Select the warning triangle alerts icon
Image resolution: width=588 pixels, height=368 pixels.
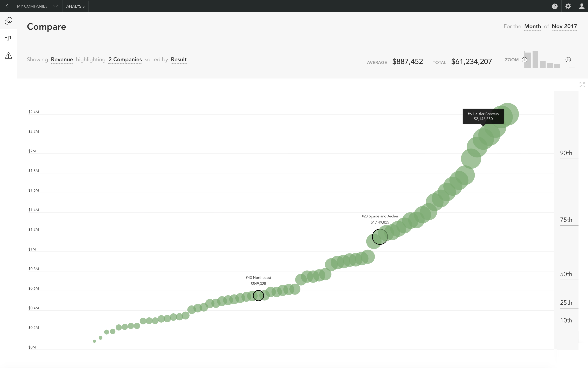pyautogui.click(x=8, y=55)
